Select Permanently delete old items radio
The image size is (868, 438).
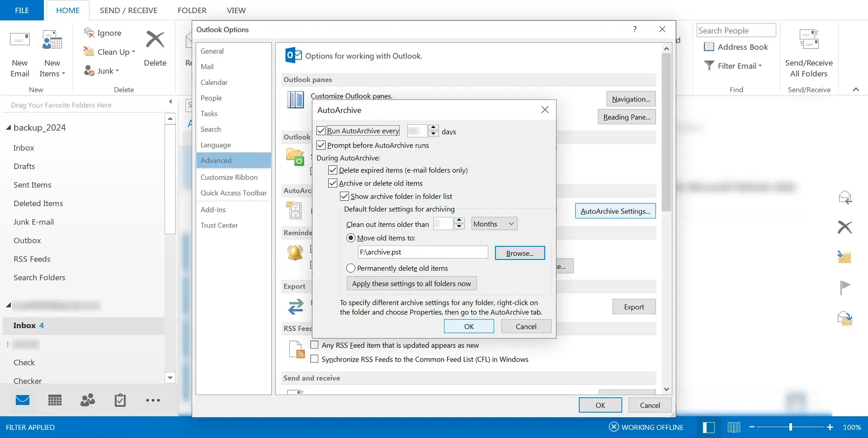(351, 268)
